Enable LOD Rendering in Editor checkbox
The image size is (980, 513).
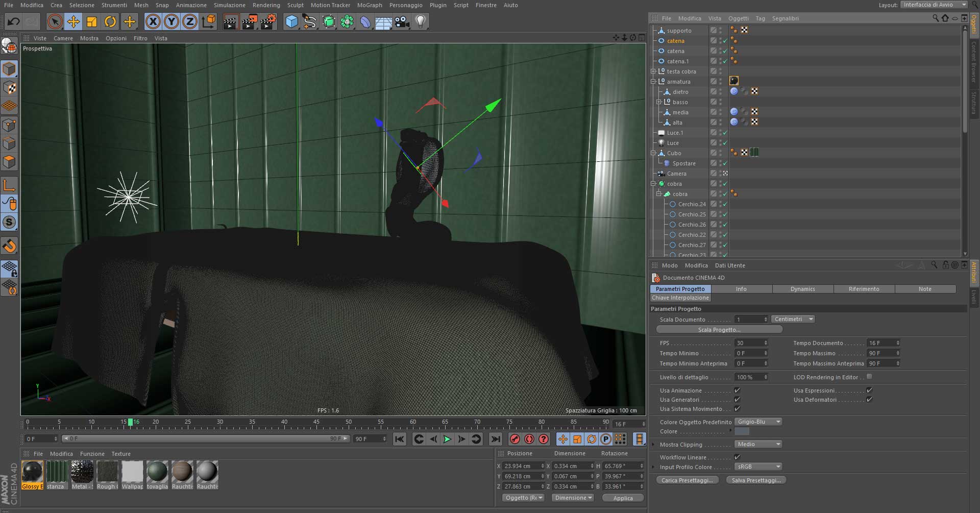pyautogui.click(x=869, y=377)
